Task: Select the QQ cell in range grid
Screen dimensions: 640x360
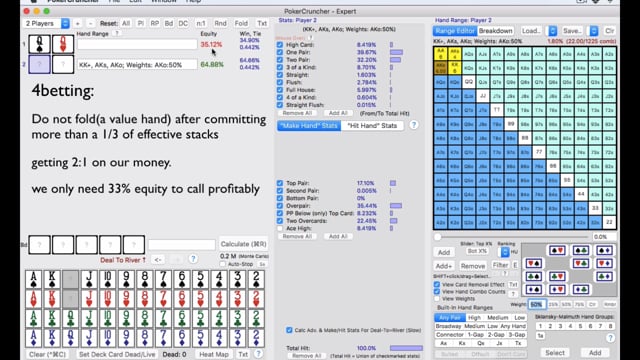Action: tap(469, 82)
